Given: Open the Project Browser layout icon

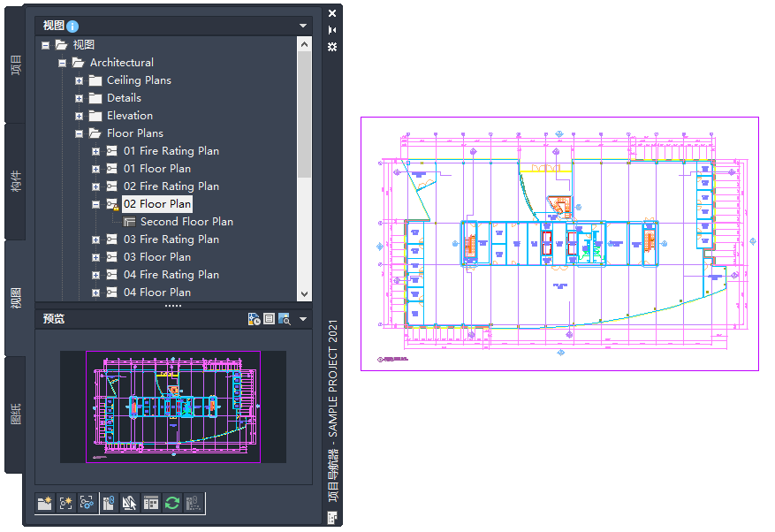Looking at the screenshot, I should click(x=151, y=504).
